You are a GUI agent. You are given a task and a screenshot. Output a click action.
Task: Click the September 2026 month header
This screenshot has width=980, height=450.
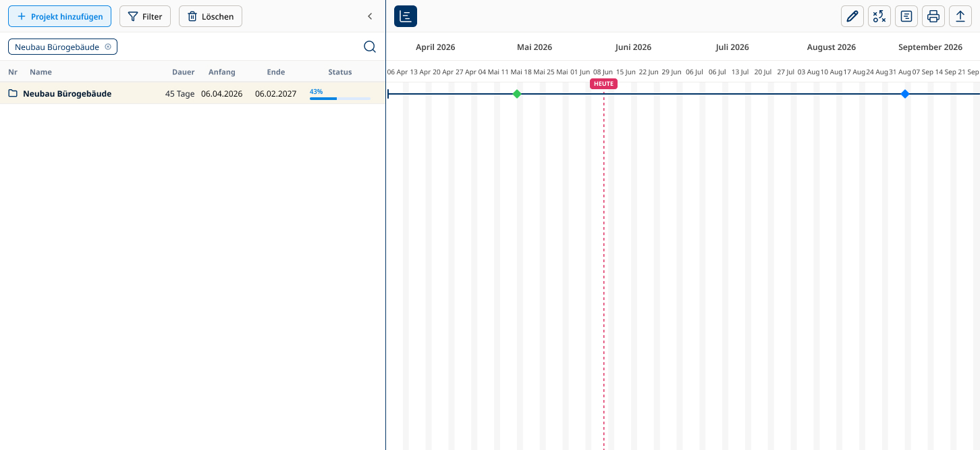[930, 47]
